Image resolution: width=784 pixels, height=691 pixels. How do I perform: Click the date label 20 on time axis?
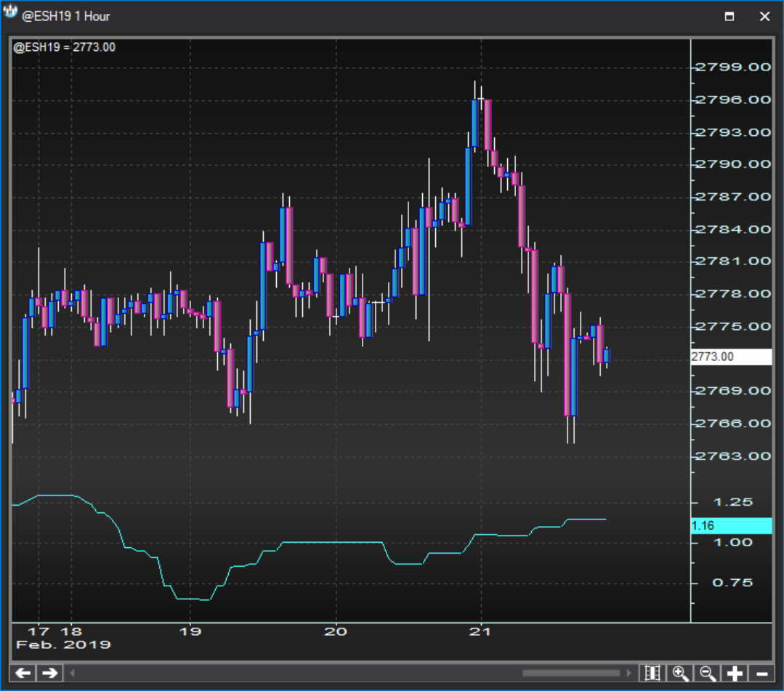pyautogui.click(x=336, y=631)
